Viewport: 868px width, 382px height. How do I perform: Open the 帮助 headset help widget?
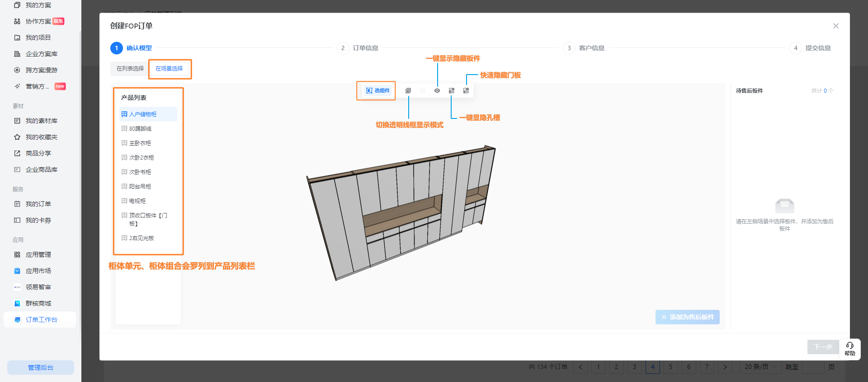click(849, 349)
